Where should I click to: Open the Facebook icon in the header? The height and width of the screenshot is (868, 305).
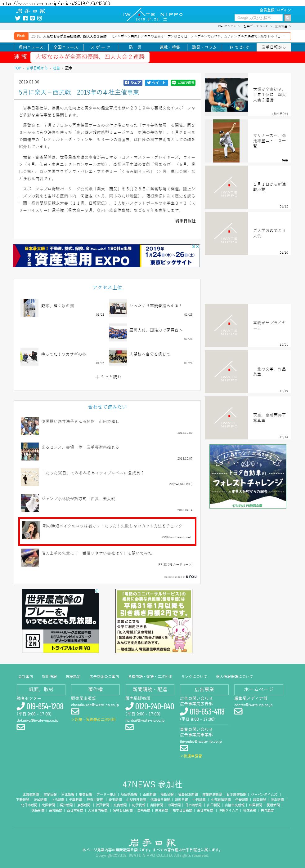(25, 18)
